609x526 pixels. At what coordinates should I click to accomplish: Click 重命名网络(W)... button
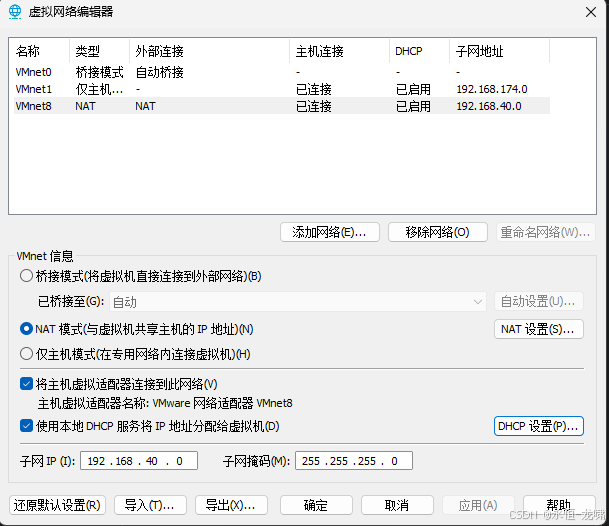click(546, 232)
